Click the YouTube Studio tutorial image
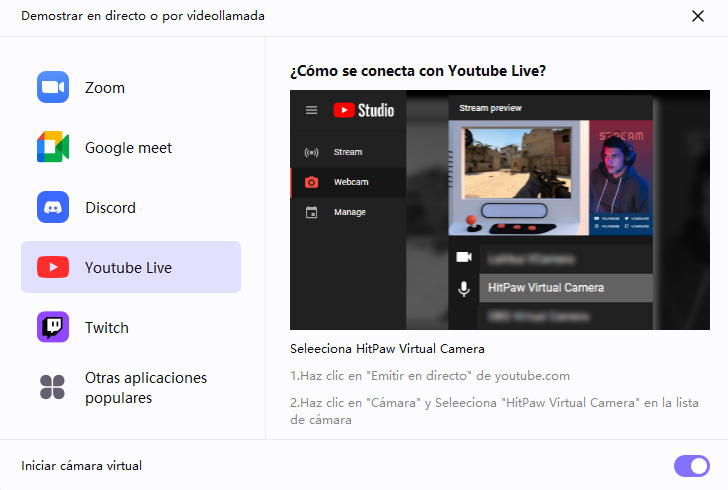The width and height of the screenshot is (728, 490). click(500, 210)
